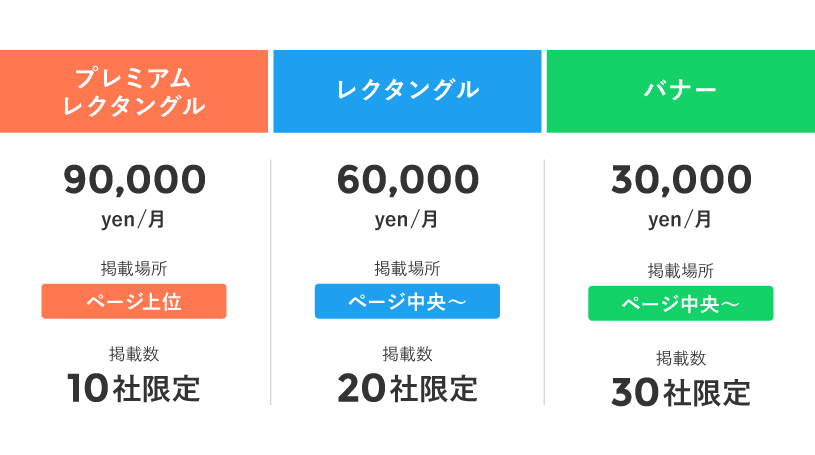The height and width of the screenshot is (455, 815).
Task: Click 掲載場所 label in the premium column
Action: click(134, 268)
